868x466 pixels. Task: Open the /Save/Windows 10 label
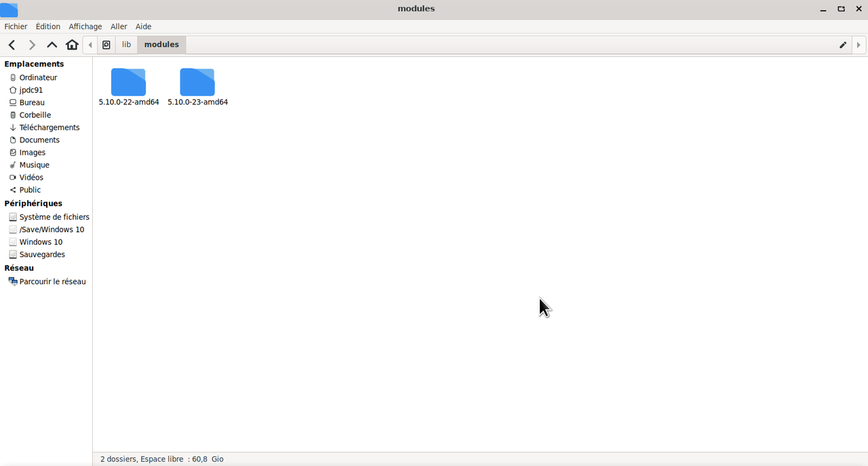(x=52, y=229)
